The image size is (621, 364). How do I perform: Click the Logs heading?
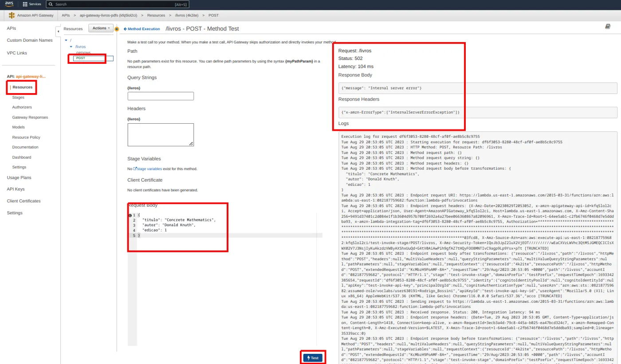(343, 123)
